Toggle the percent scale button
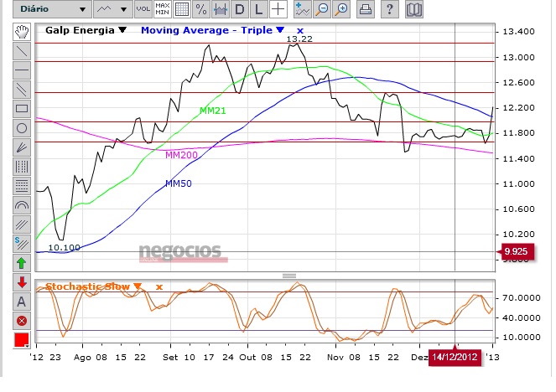 click(201, 9)
